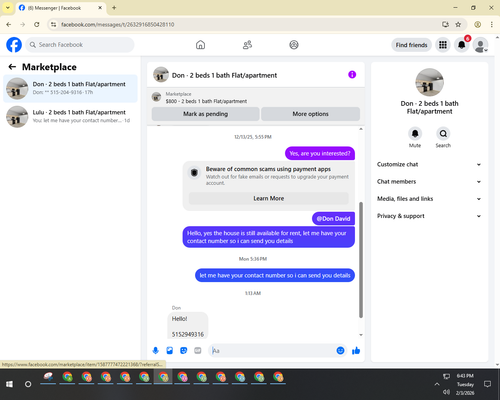Screen dimensions: 500x400
Task: Open Lulu 2 beds conversation in list
Action: [x=70, y=116]
